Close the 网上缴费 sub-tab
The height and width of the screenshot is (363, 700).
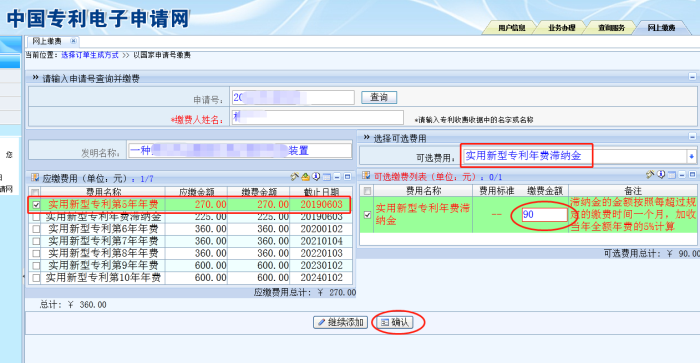click(73, 41)
